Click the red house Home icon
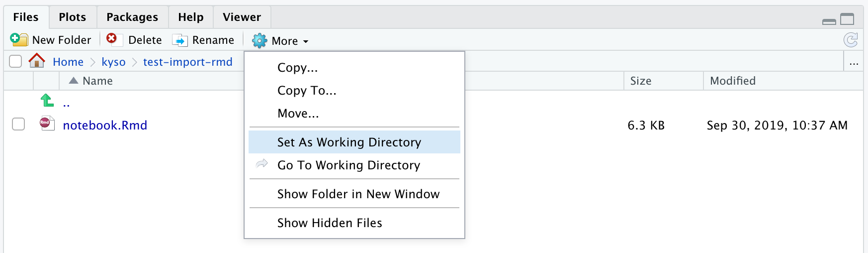 pyautogui.click(x=37, y=61)
